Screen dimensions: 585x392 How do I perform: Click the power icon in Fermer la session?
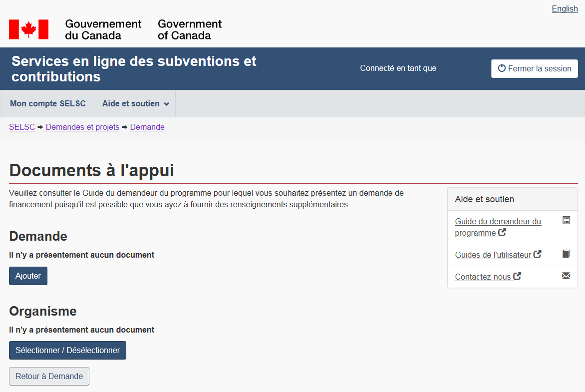pyautogui.click(x=502, y=68)
